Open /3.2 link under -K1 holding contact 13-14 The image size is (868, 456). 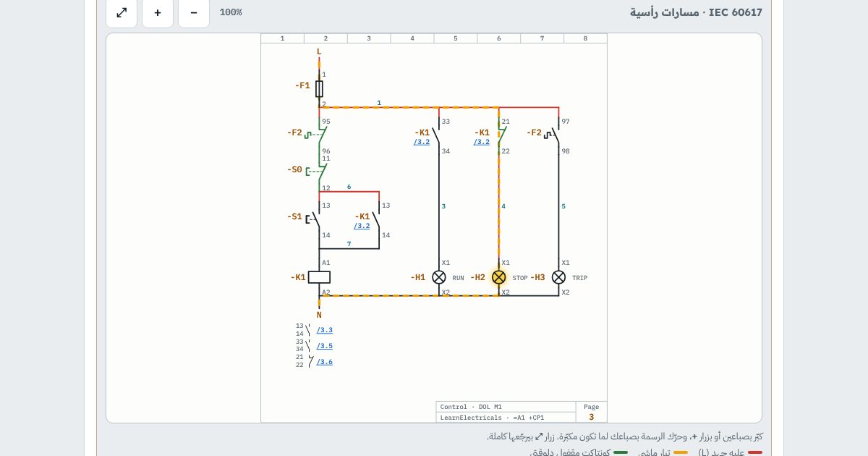[x=362, y=226]
